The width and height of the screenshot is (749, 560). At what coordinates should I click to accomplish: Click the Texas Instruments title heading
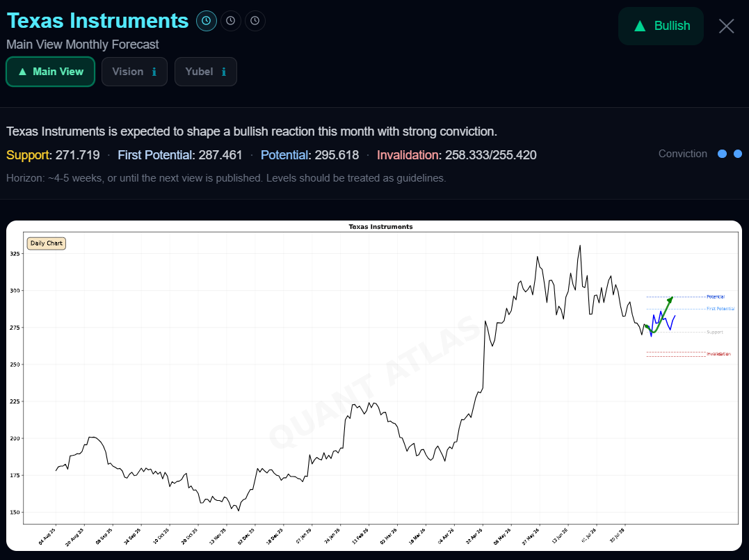coord(98,21)
